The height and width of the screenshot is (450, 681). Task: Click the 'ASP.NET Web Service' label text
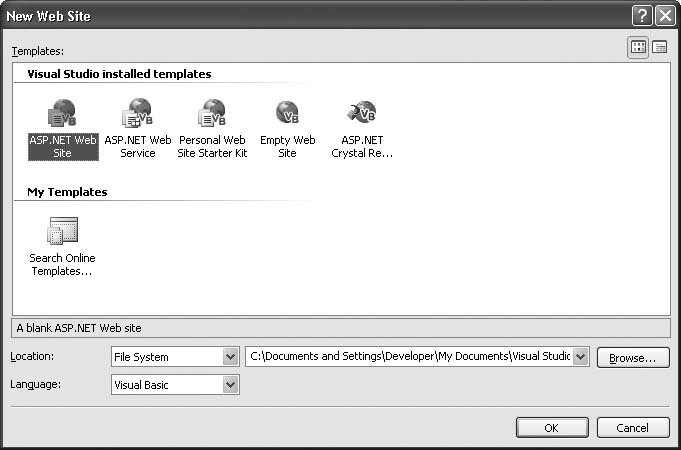[x=138, y=147]
